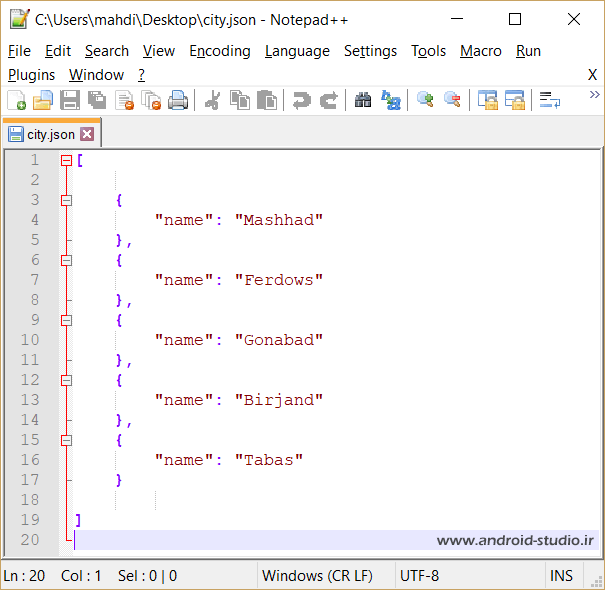Click the Windows (CR LF) status bar field
The width and height of the screenshot is (605, 590).
coord(318,576)
